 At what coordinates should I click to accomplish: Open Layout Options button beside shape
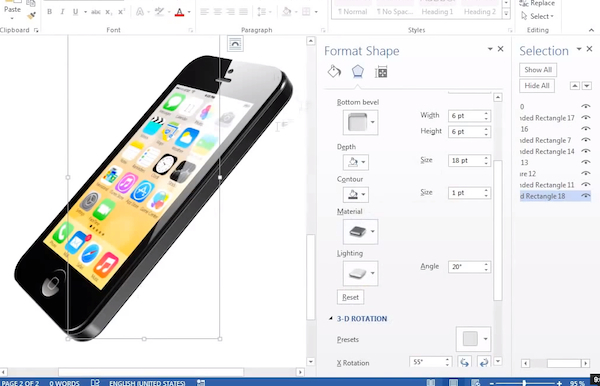pos(235,44)
